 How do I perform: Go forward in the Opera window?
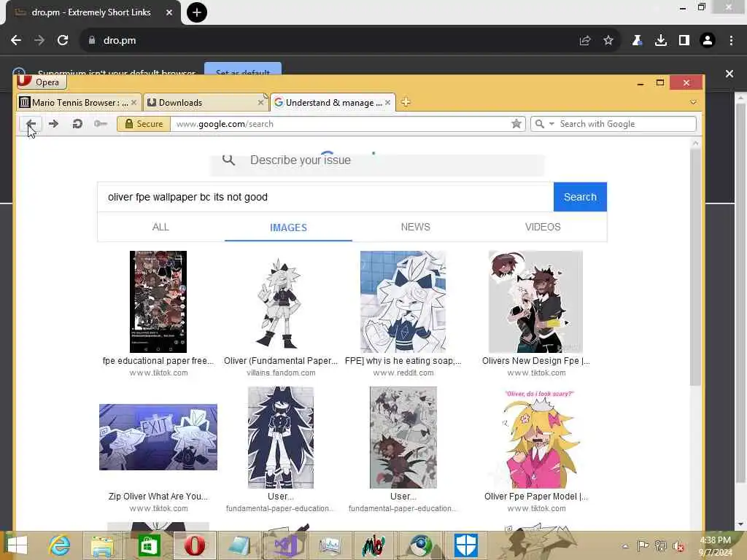pos(54,124)
